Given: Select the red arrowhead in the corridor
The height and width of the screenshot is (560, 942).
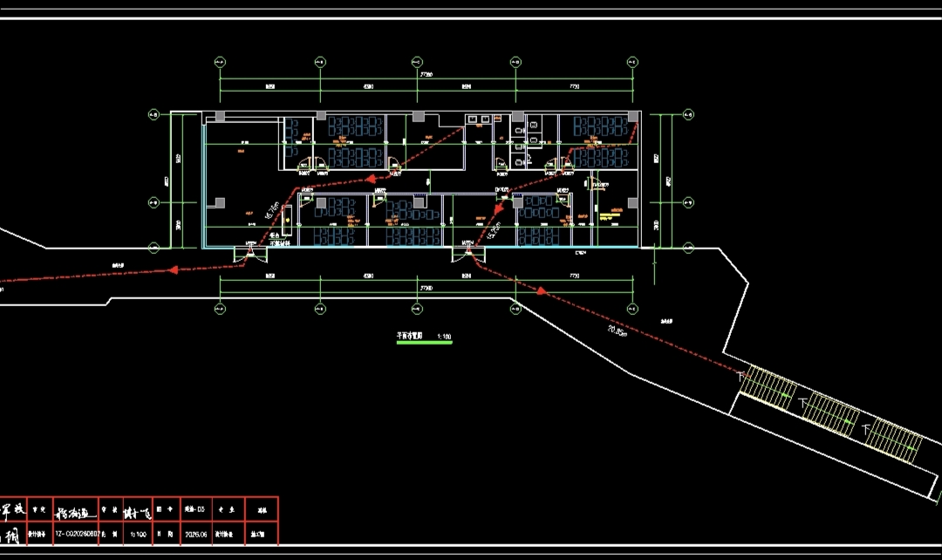Looking at the screenshot, I should (x=371, y=179).
